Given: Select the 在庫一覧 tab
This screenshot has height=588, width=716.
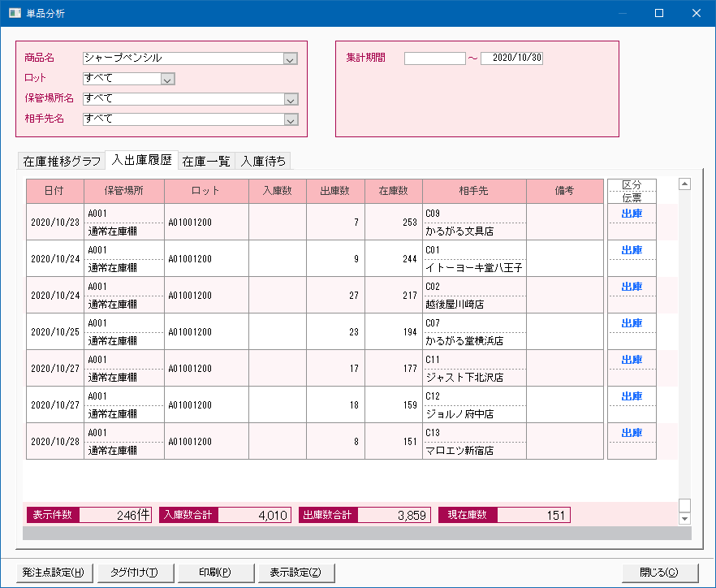Looking at the screenshot, I should tap(205, 161).
